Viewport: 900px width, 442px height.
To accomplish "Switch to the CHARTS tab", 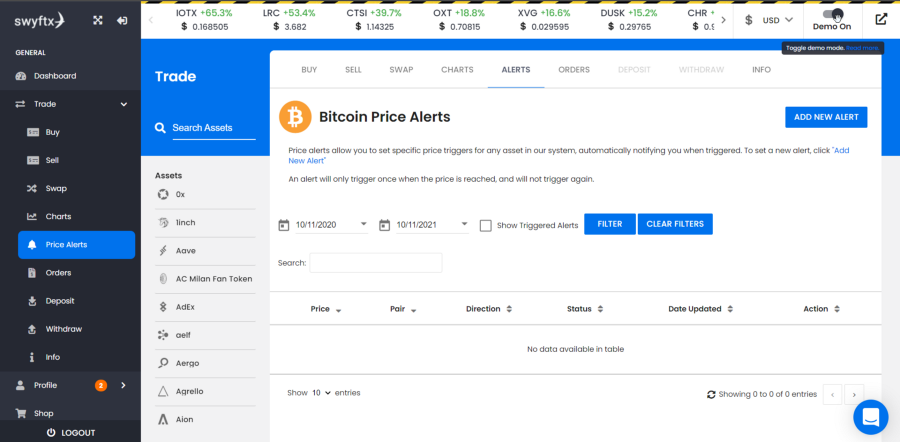I will coord(457,69).
